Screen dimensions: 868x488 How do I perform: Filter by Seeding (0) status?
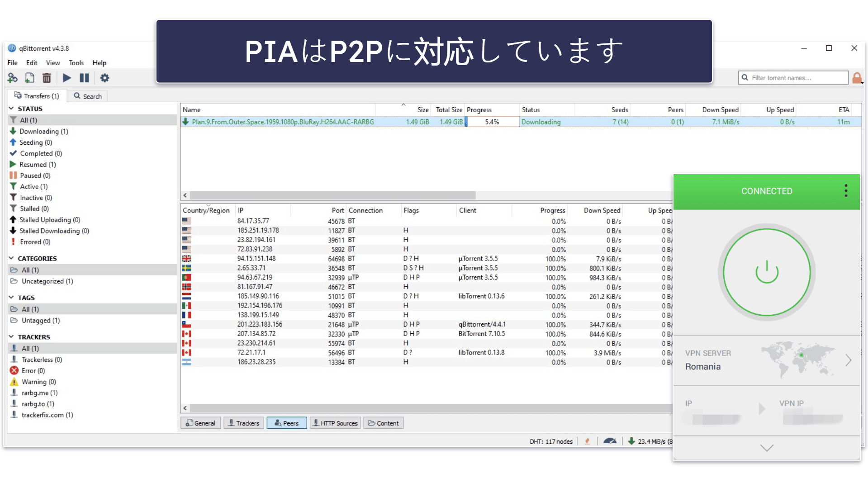pyautogui.click(x=36, y=142)
